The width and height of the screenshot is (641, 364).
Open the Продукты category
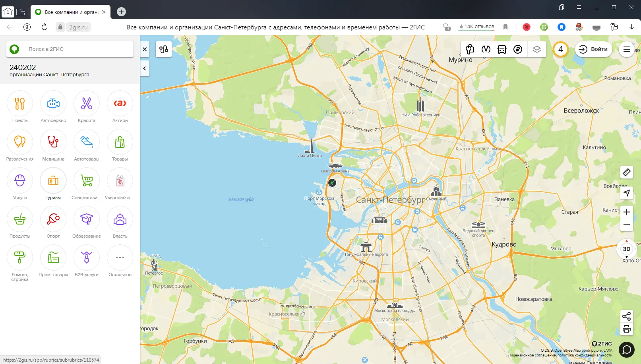coord(20,223)
